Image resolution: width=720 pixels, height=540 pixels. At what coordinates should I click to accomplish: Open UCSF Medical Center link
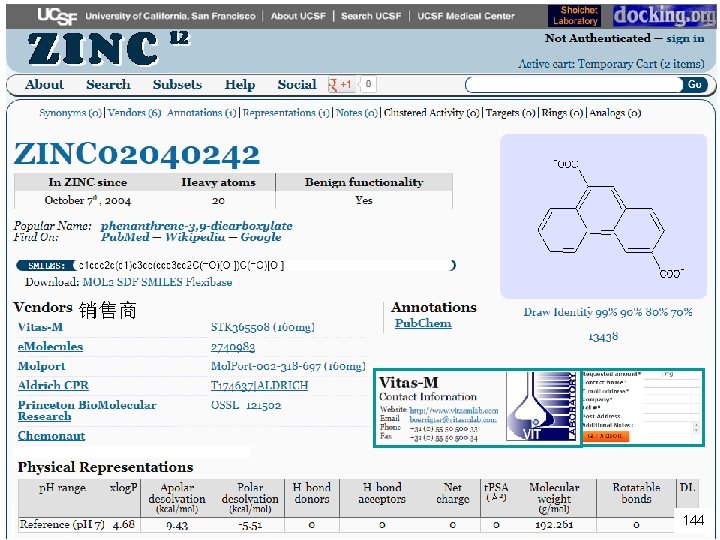click(466, 16)
